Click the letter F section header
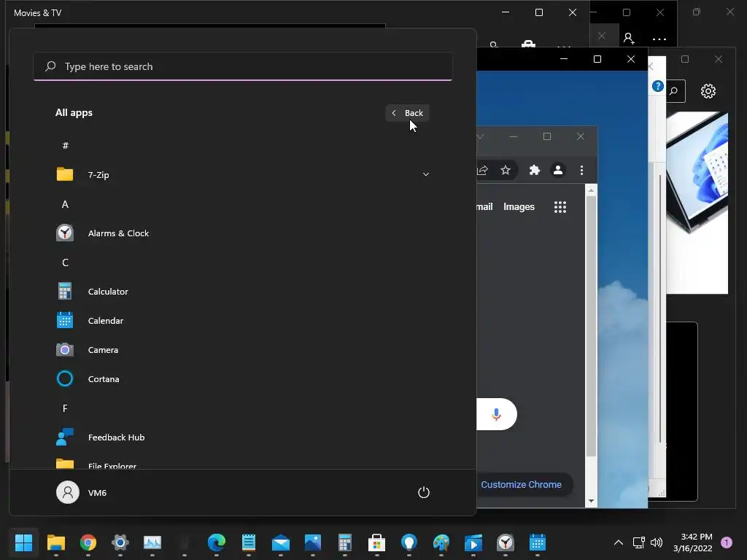 pos(65,408)
